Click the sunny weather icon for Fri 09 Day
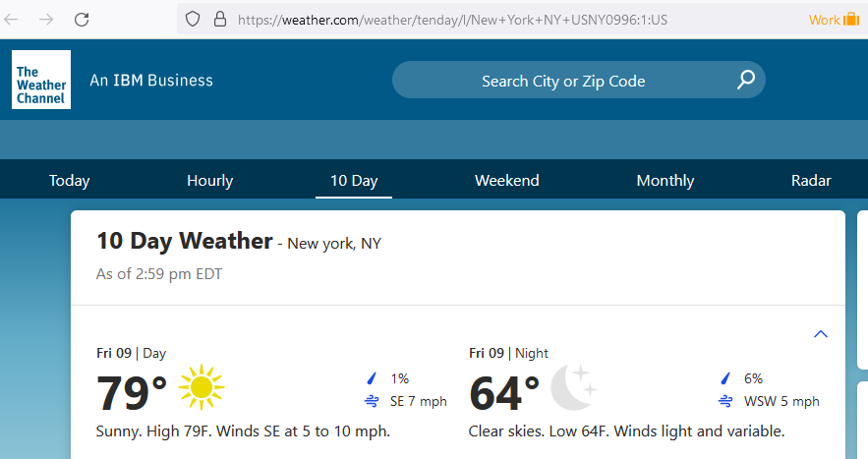Viewport: 868px width, 459px height. (x=201, y=387)
